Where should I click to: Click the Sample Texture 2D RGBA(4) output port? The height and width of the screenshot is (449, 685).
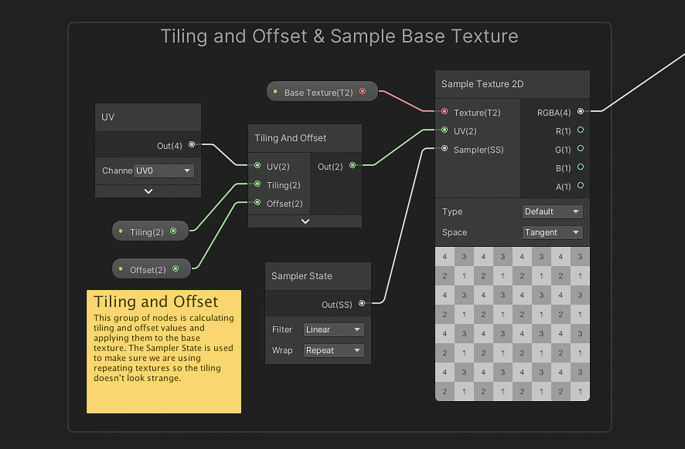(x=580, y=112)
